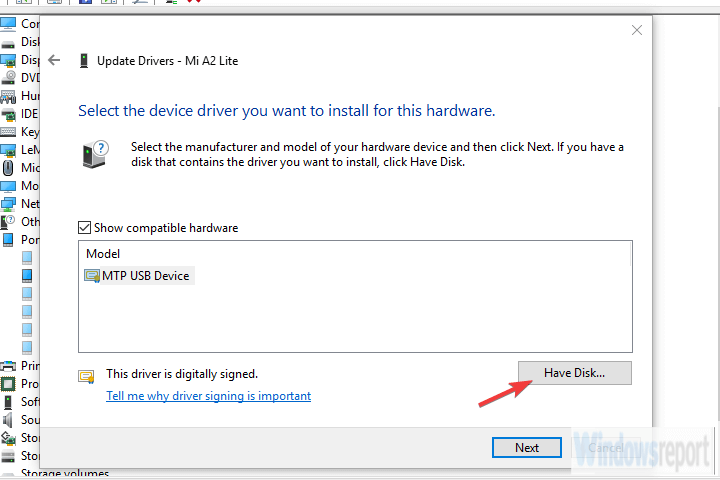This screenshot has width=720, height=480.
Task: Uncheck Show compatible hardware
Action: pyautogui.click(x=84, y=228)
